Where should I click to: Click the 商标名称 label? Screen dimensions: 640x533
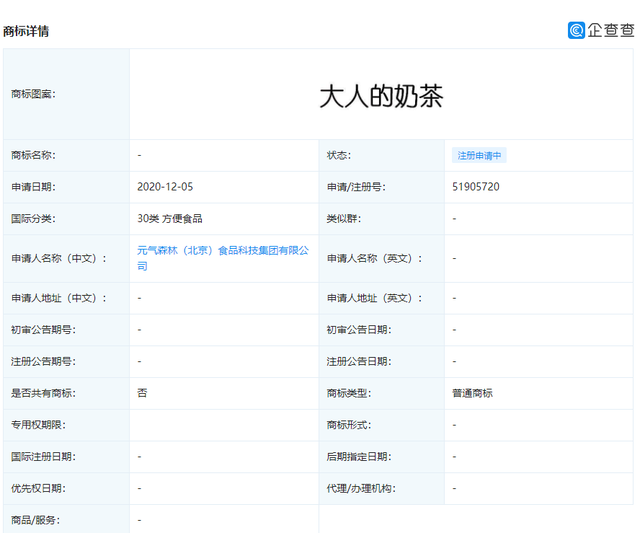pos(33,155)
